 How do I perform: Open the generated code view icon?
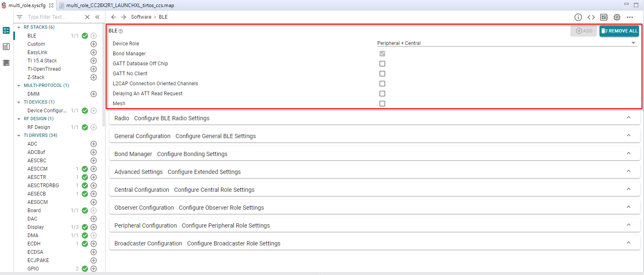coord(592,17)
